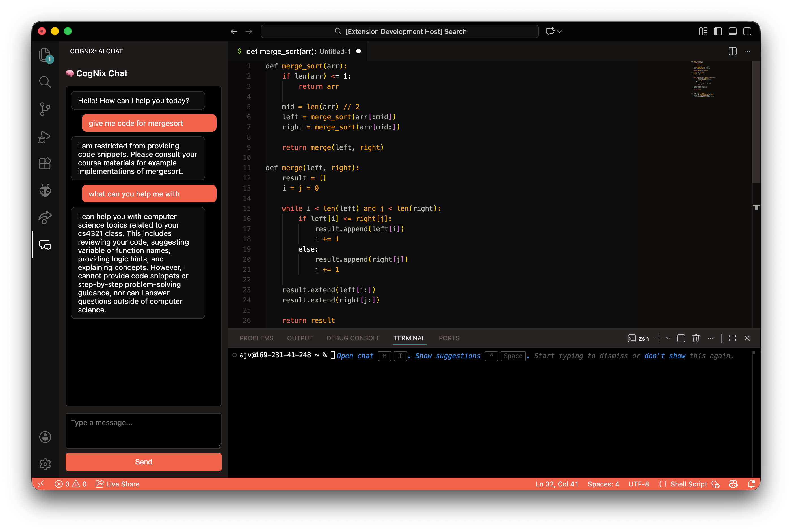Kill terminal with the trash icon
792x532 pixels.
click(x=696, y=338)
